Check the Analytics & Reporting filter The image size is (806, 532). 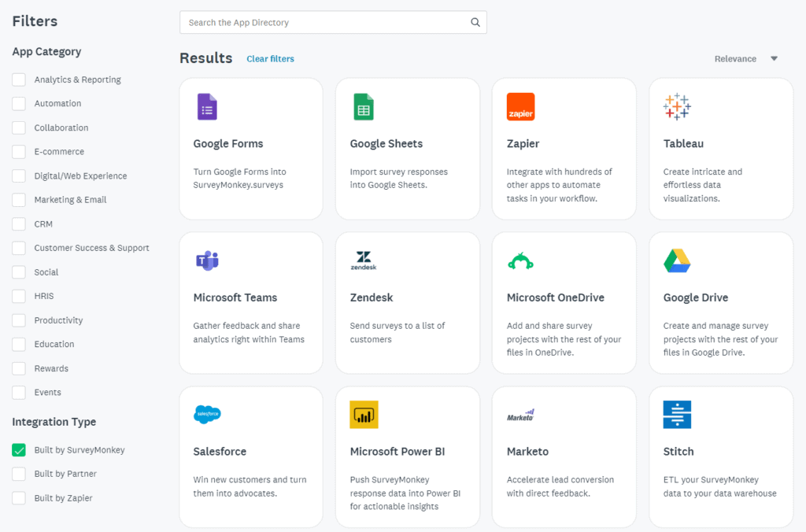tap(19, 79)
